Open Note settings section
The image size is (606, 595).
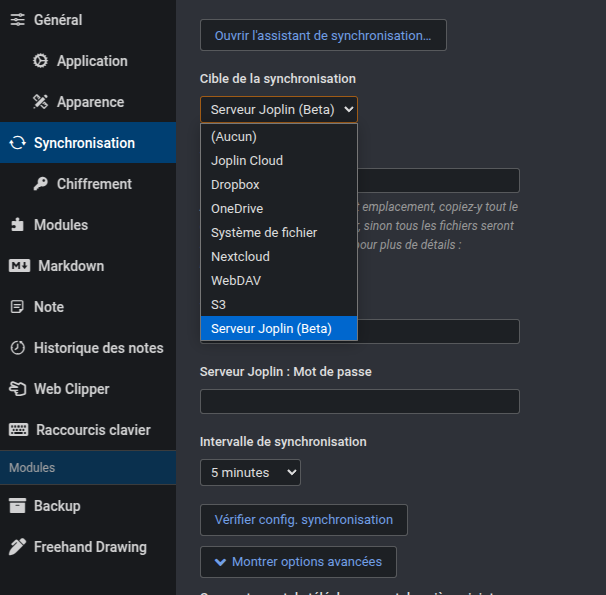click(x=88, y=307)
